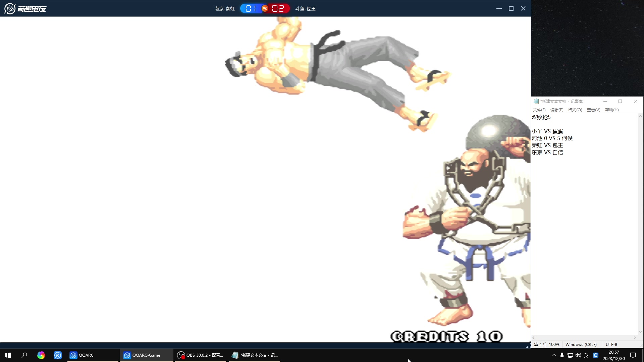Click the line 河池 0 VS 5 何俊
Viewport: 644px width, 362px height.
pyautogui.click(x=552, y=138)
